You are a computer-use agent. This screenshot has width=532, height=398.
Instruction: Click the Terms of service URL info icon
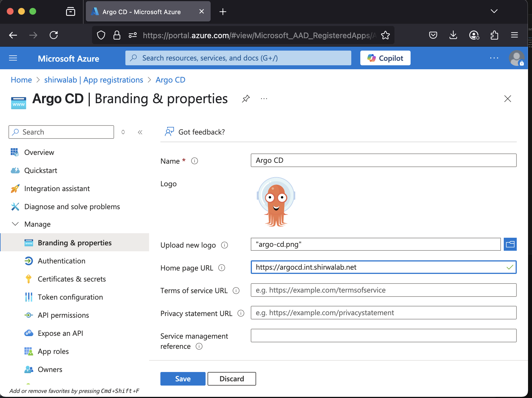[236, 291]
